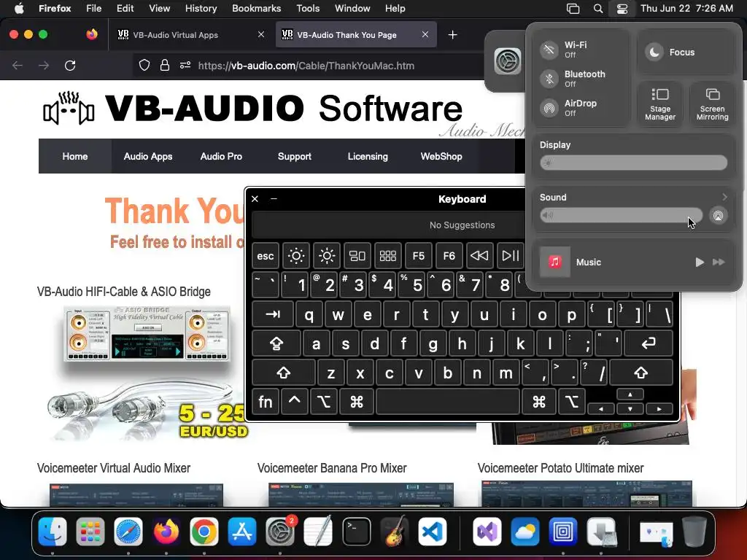Open the Audio Pro navigation link

[x=221, y=156]
